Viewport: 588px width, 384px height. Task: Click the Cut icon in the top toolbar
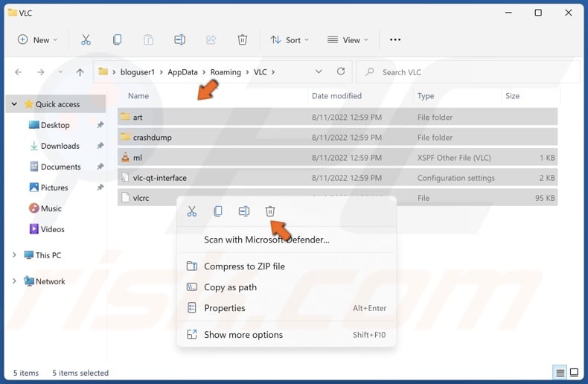pyautogui.click(x=86, y=39)
